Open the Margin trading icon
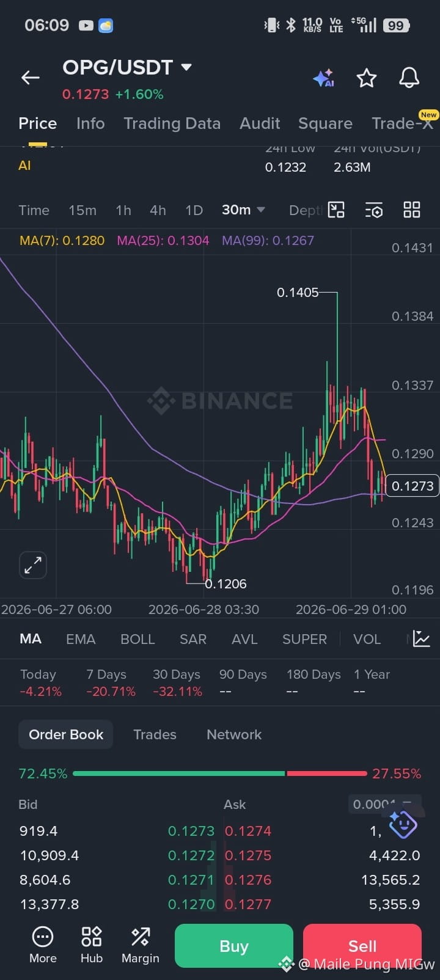This screenshot has width=440, height=980. (x=141, y=945)
